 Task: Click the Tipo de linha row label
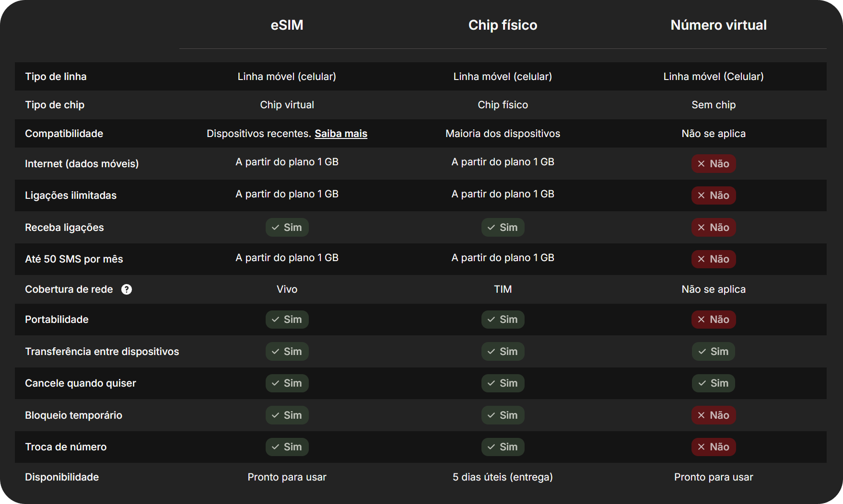[x=56, y=77]
